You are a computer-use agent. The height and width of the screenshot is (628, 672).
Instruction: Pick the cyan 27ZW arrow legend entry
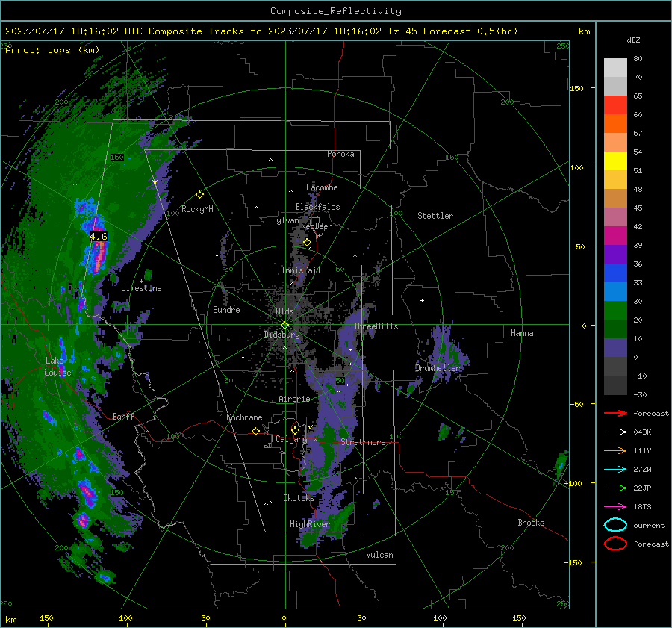(x=615, y=470)
